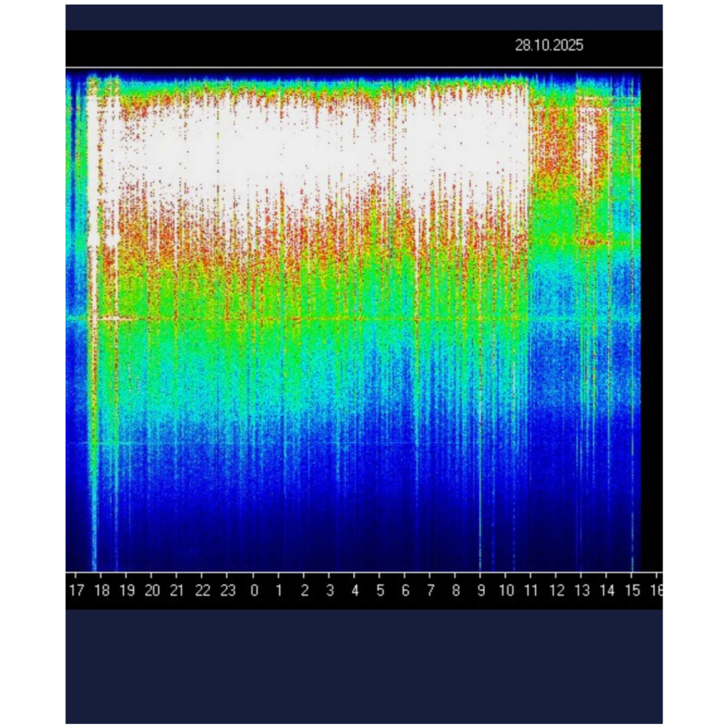This screenshot has height=728, width=728.
Task: Click the hour 3 axis label
Action: (330, 591)
